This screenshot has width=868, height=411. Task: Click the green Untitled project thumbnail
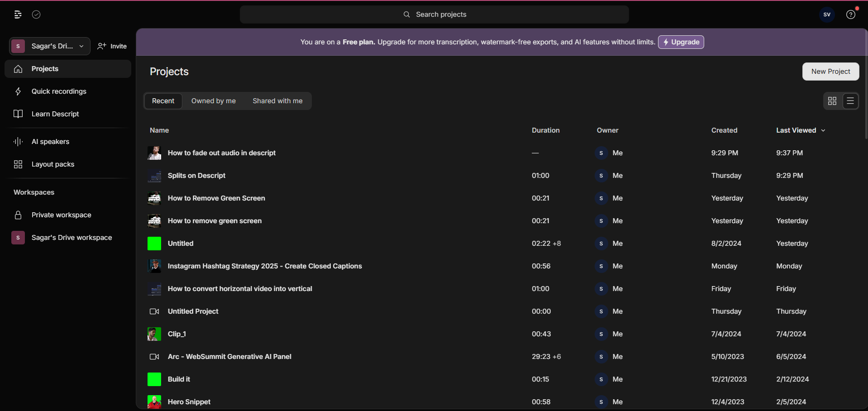click(154, 244)
